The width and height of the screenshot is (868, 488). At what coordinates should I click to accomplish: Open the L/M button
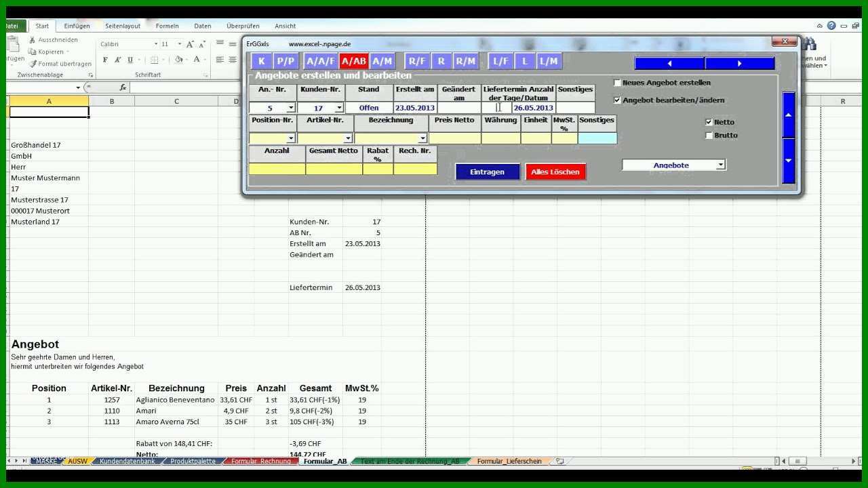pyautogui.click(x=549, y=61)
